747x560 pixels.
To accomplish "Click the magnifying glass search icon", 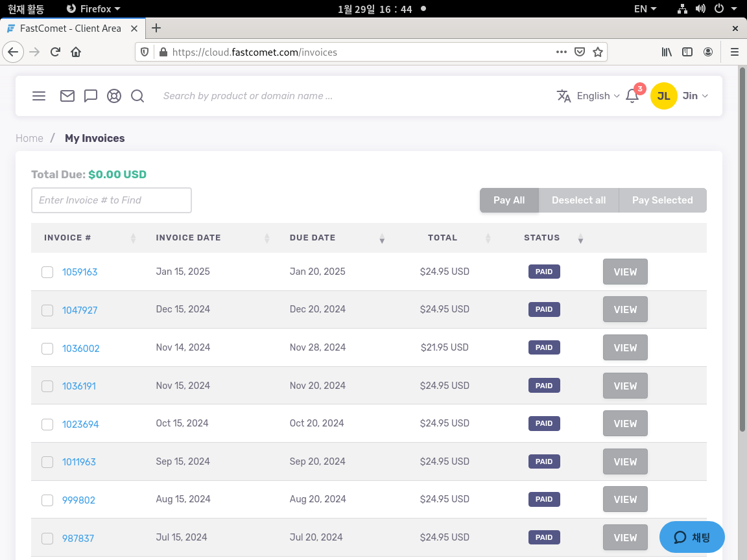I will point(137,96).
